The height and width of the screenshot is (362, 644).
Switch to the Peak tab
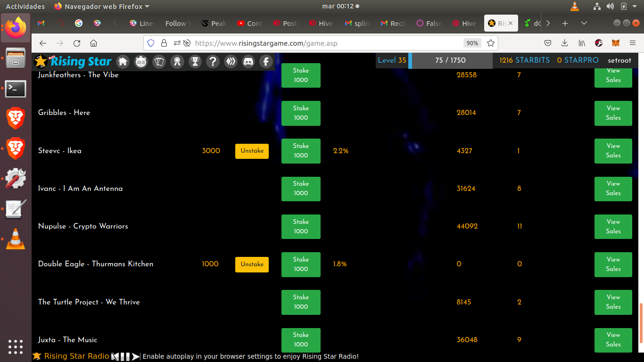pos(215,23)
